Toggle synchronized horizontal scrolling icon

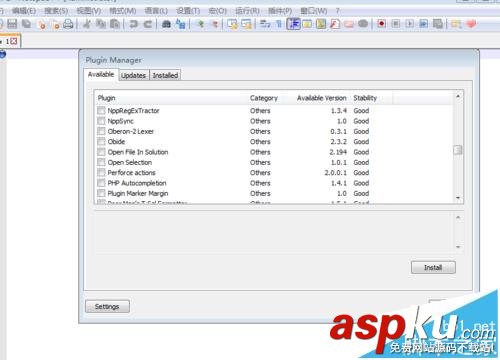coord(246,24)
